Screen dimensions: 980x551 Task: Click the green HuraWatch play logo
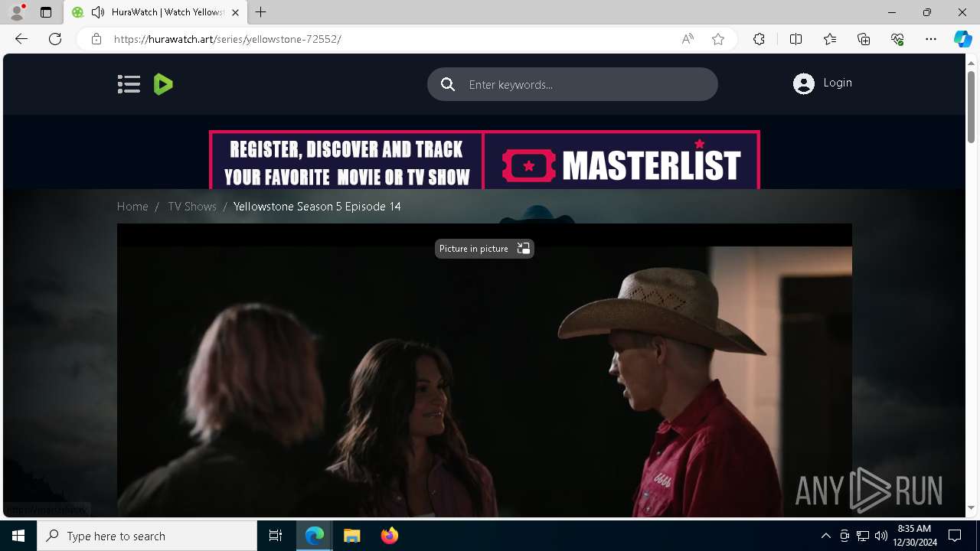coord(163,84)
